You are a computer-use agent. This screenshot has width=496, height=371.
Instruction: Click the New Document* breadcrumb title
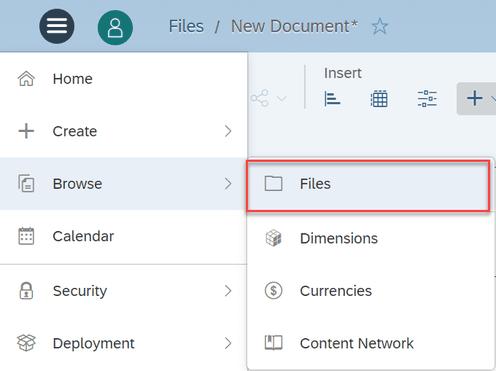tap(294, 26)
